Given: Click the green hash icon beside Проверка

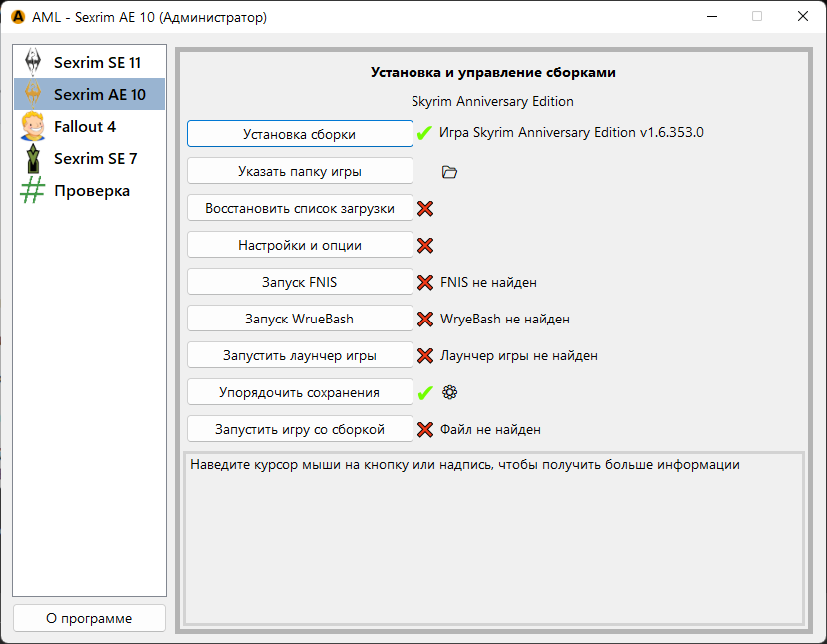Looking at the screenshot, I should 33,190.
